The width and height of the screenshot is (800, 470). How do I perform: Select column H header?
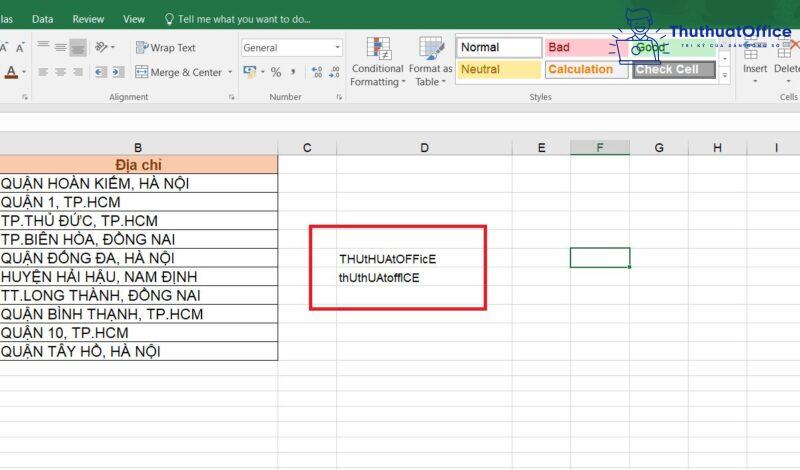(x=717, y=147)
